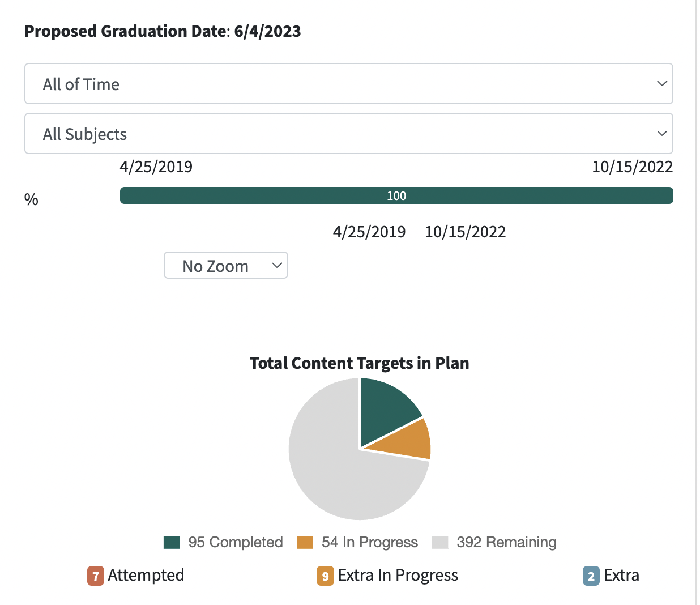Click the 10/15/2022 end date above bar
700x605 pixels.
coord(632,167)
